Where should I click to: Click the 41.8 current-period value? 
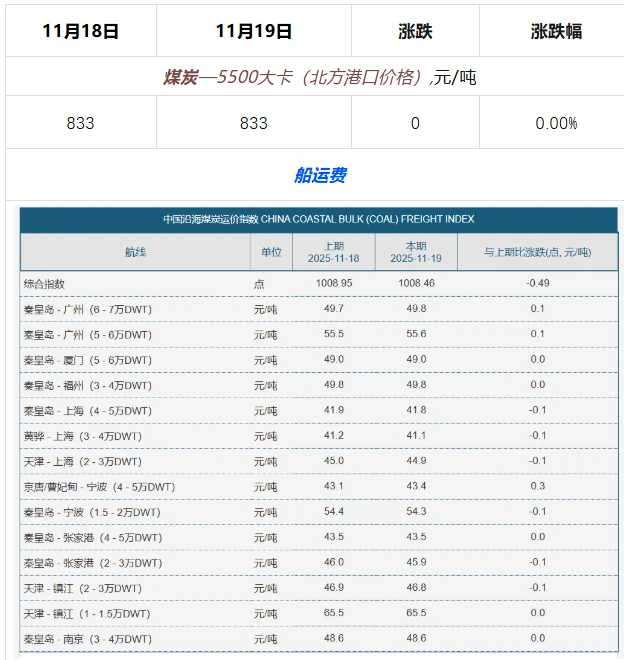416,410
